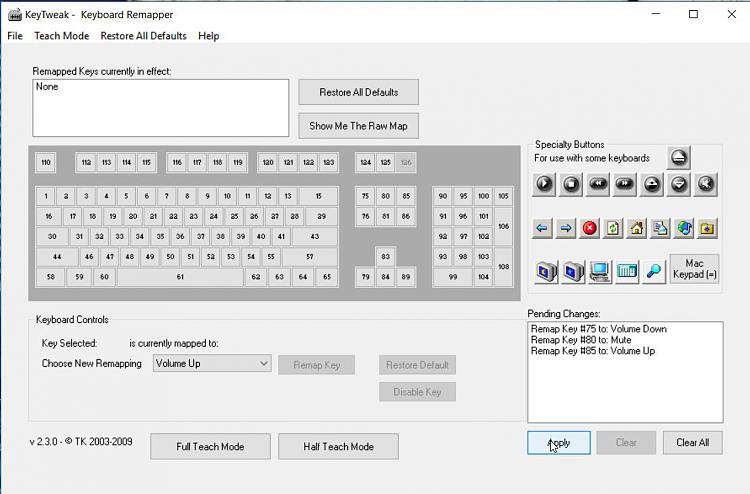
Task: Click the browser Forward arrow icon
Action: pyautogui.click(x=566, y=228)
